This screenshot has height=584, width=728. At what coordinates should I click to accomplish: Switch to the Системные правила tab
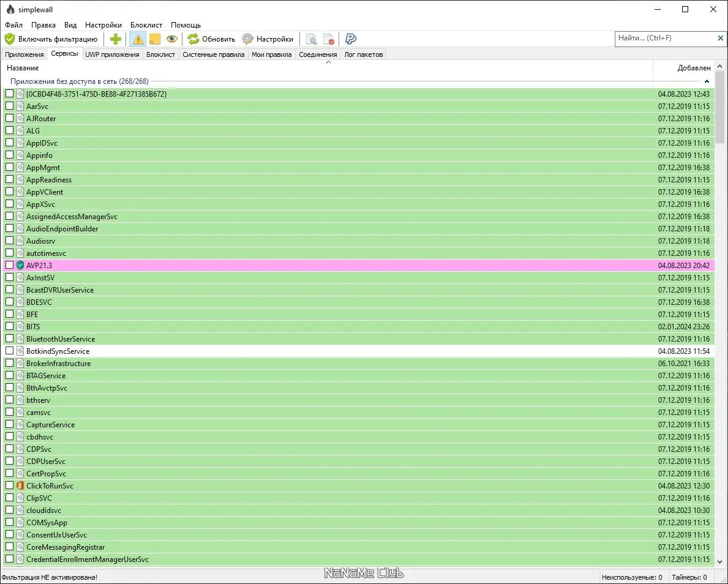click(213, 54)
